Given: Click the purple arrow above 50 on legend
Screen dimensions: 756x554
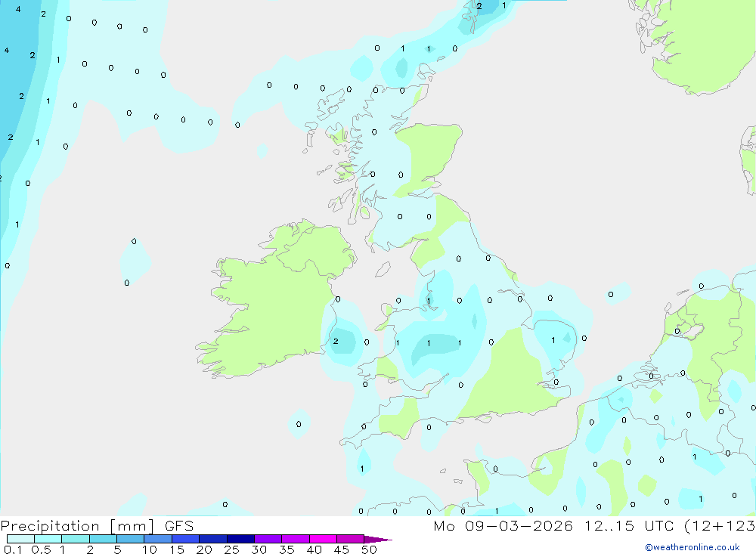Looking at the screenshot, I should 377,540.
